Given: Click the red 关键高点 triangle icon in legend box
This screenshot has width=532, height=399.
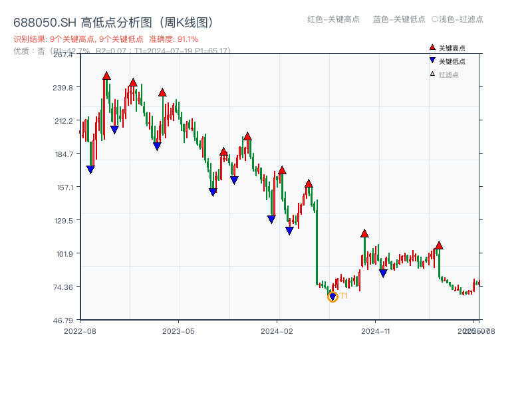Looking at the screenshot, I should click(x=432, y=47).
